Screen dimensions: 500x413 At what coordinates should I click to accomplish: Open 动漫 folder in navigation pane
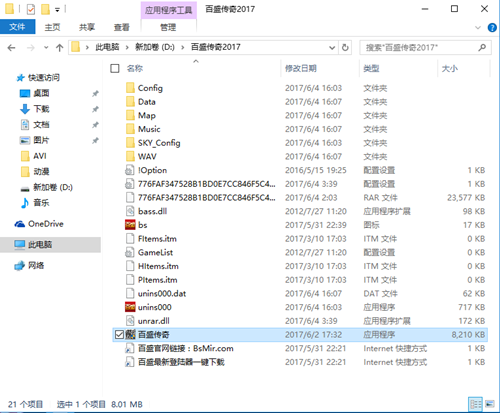pyautogui.click(x=41, y=172)
